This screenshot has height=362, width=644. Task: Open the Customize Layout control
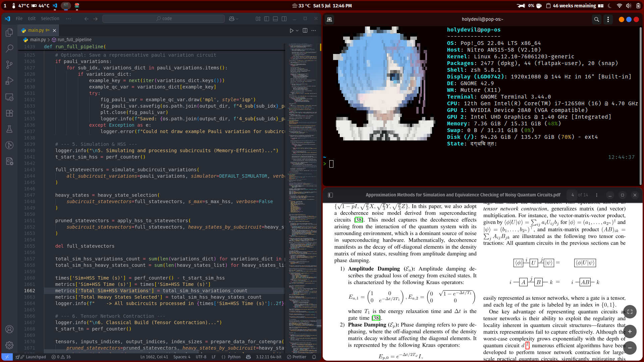click(258, 19)
